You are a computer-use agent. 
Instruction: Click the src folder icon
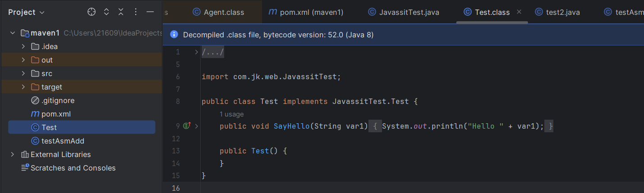pos(35,73)
